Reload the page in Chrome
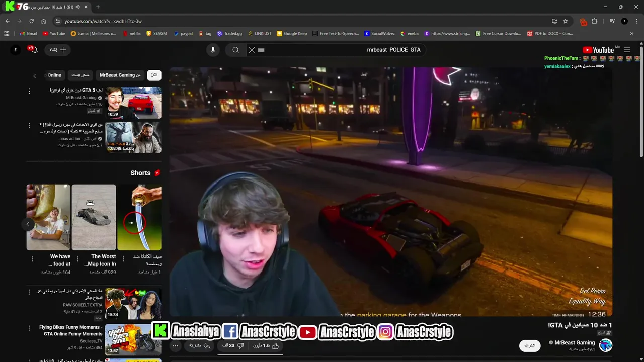The image size is (644, 362). [x=31, y=21]
